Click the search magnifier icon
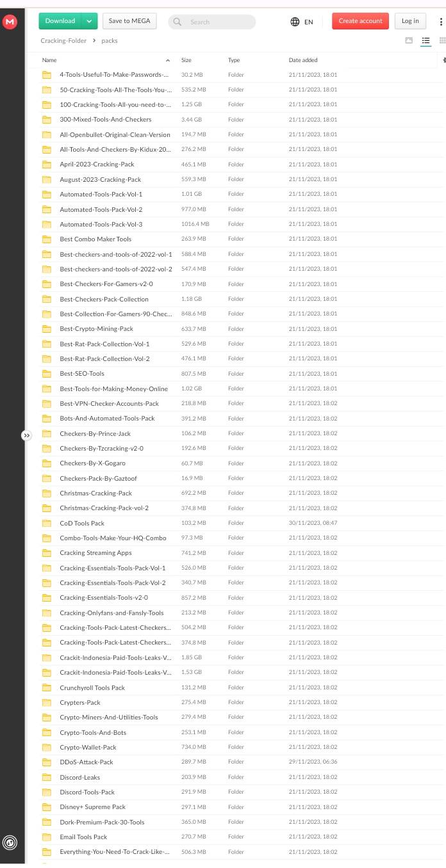Viewport: 446px width, 868px height. coord(178,22)
